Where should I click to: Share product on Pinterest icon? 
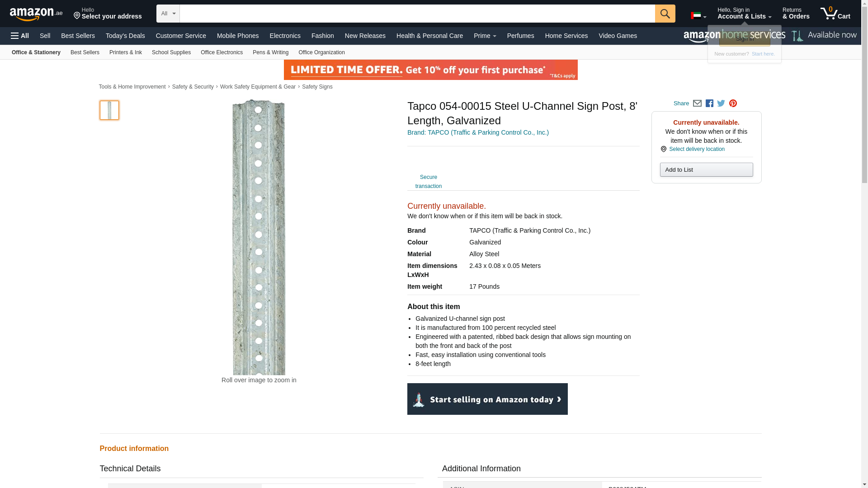point(733,103)
